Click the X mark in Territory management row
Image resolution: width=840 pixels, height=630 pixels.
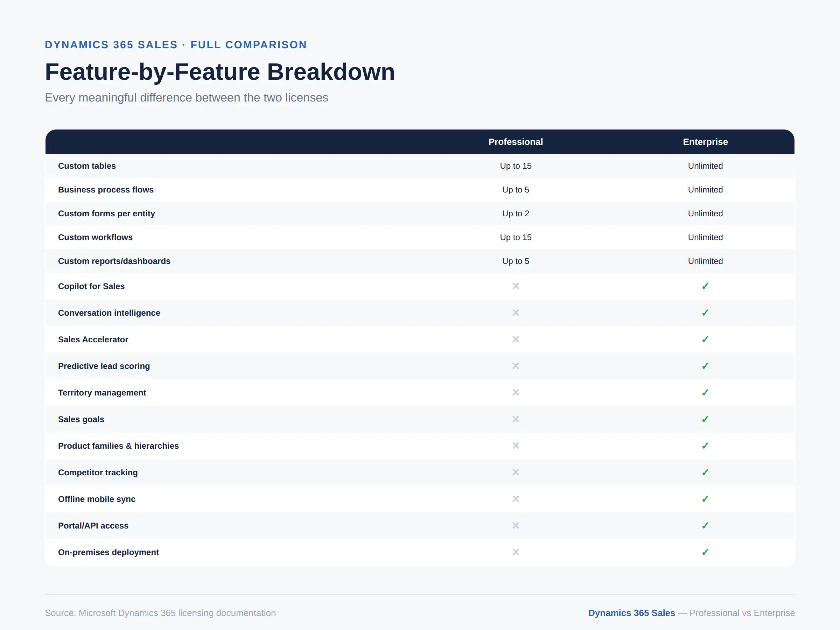click(515, 392)
